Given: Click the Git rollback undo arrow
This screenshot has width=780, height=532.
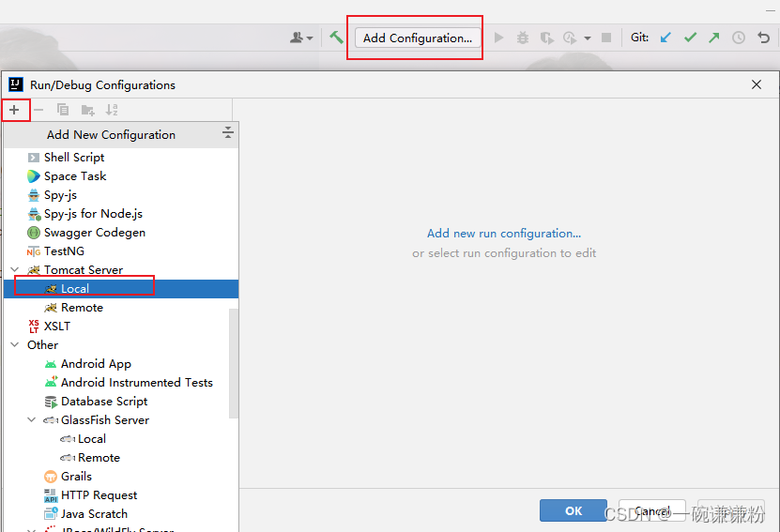Looking at the screenshot, I should 763,38.
